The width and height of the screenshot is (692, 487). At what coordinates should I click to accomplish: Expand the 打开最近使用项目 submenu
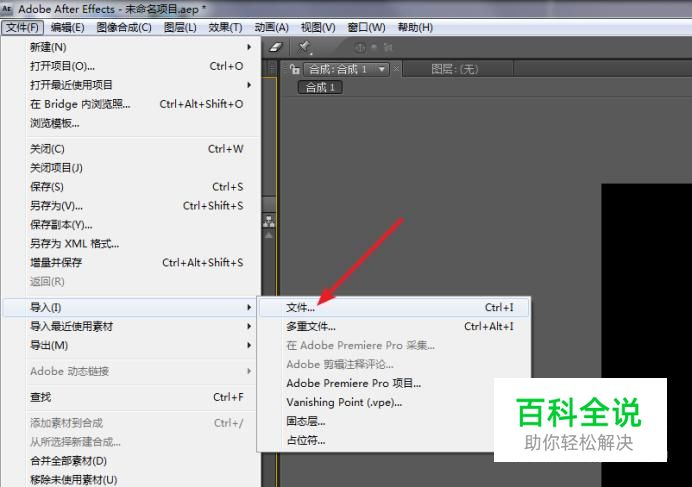(131, 85)
